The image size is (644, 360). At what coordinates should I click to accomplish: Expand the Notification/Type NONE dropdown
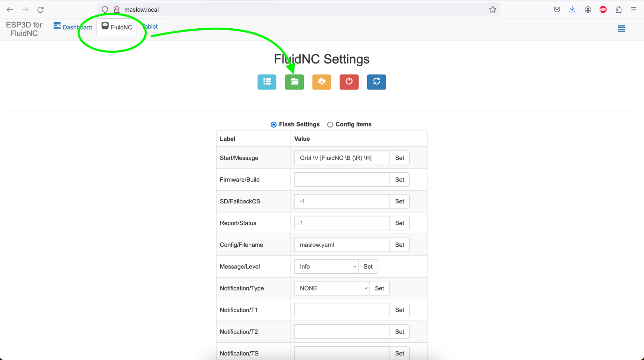tap(332, 288)
